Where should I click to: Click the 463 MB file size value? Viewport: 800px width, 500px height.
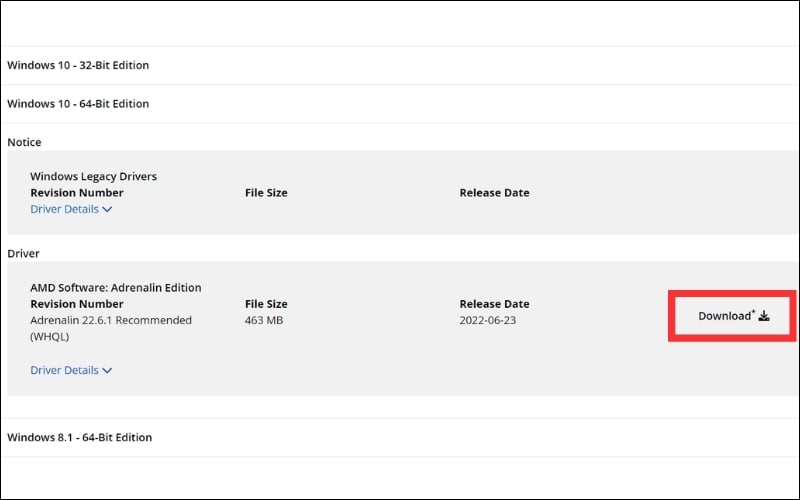(x=265, y=320)
